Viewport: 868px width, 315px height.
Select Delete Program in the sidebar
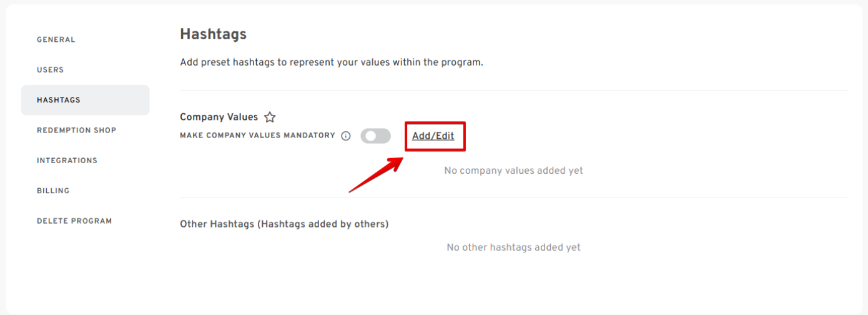coord(74,221)
